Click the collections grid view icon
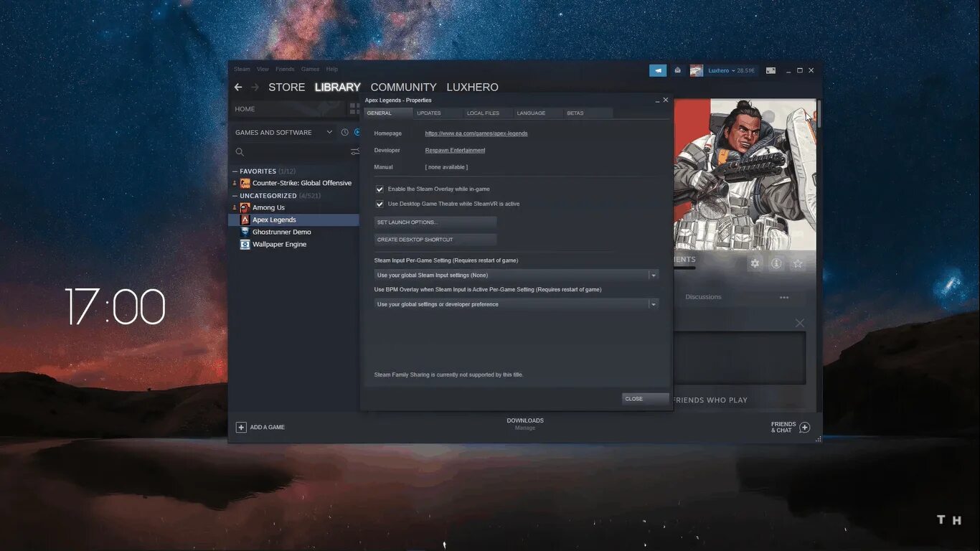The width and height of the screenshot is (980, 551). (x=354, y=109)
